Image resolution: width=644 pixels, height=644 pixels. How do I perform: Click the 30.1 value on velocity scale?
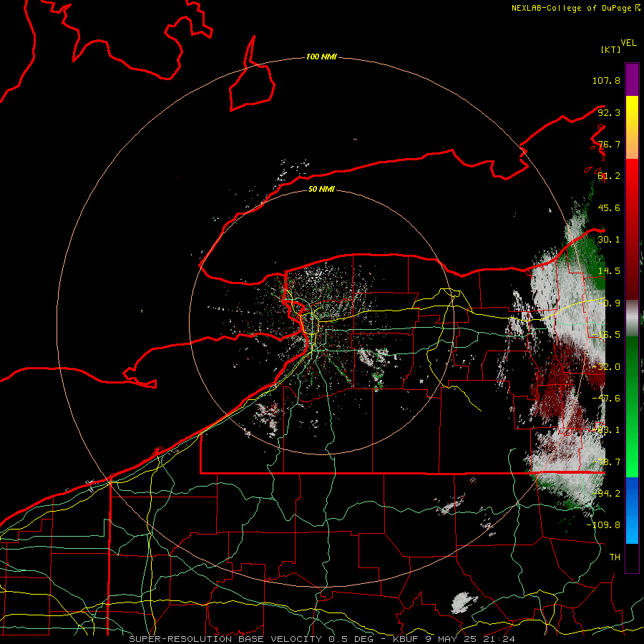coord(609,240)
